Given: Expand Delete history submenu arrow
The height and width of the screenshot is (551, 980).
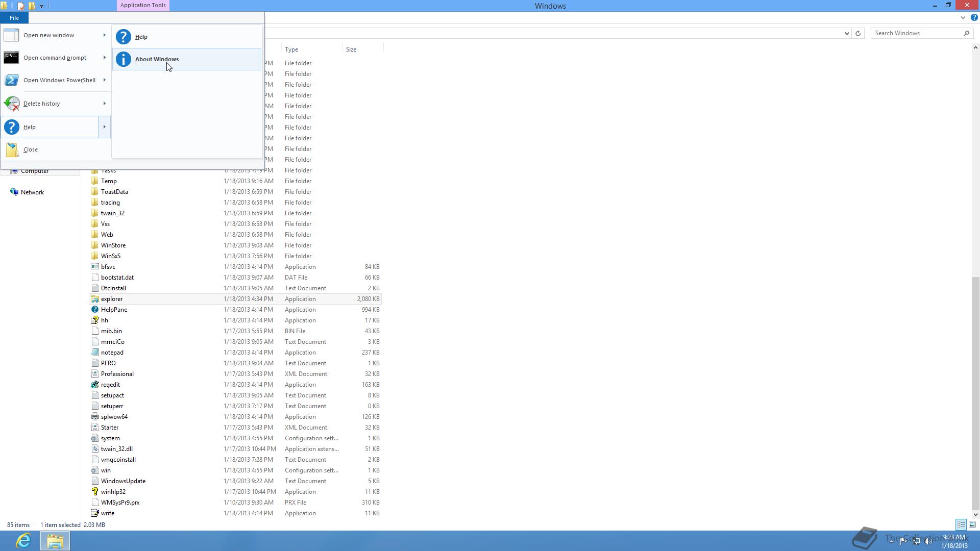Looking at the screenshot, I should coord(104,104).
